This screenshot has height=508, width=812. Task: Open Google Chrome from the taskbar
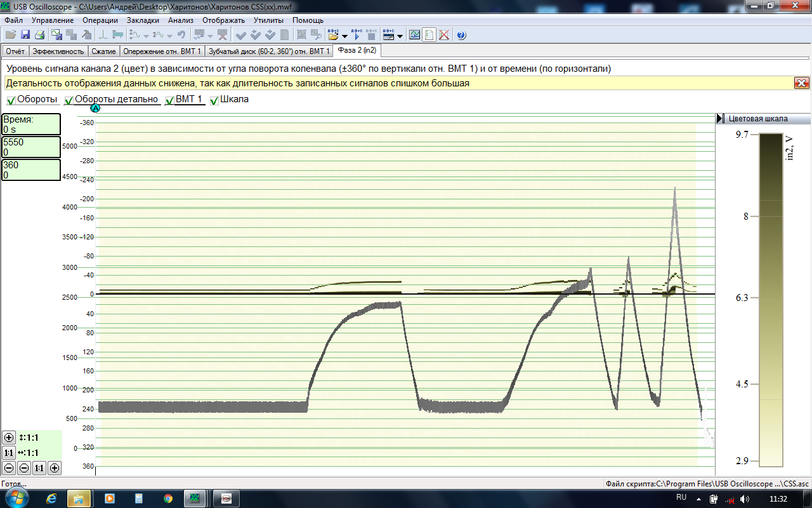click(x=168, y=498)
